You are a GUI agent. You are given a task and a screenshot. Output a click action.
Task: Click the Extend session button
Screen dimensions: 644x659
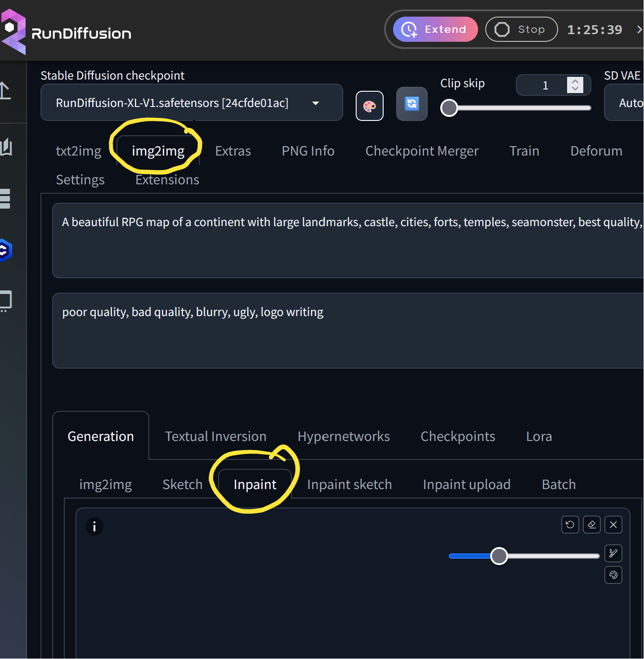click(435, 29)
